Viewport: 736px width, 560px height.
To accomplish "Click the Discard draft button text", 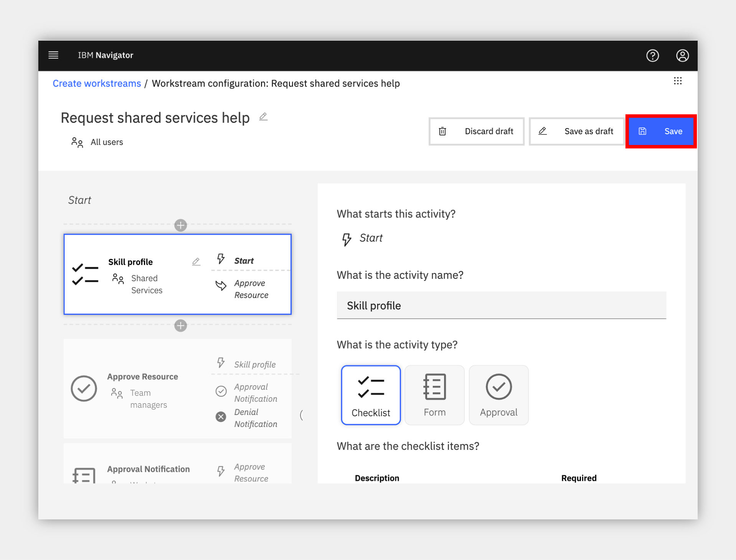I will (x=489, y=131).
